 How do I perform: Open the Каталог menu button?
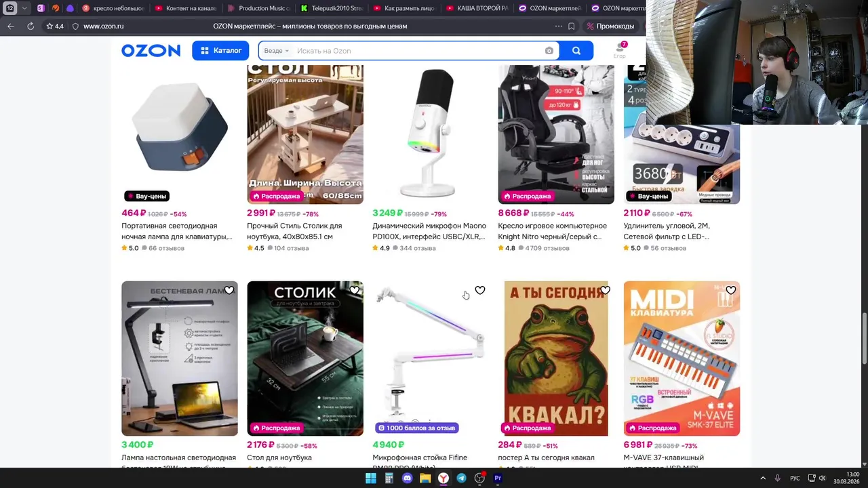[x=220, y=51]
